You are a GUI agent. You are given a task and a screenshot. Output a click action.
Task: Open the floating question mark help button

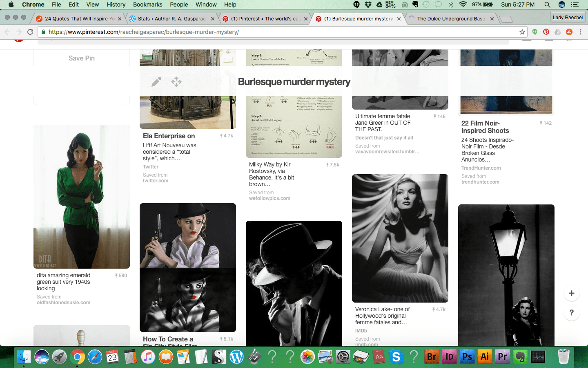coord(571,313)
